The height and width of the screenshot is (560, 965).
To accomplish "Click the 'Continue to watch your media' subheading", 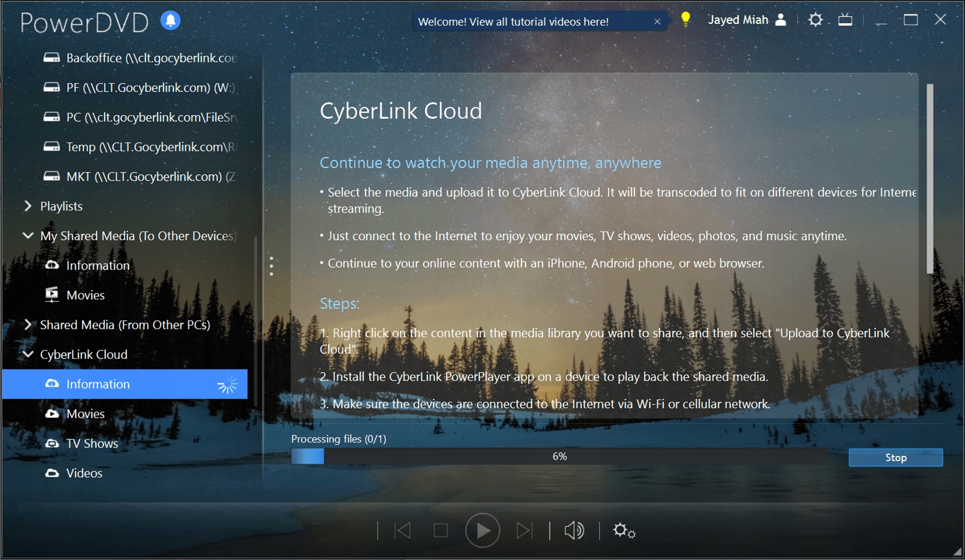I will [x=491, y=162].
